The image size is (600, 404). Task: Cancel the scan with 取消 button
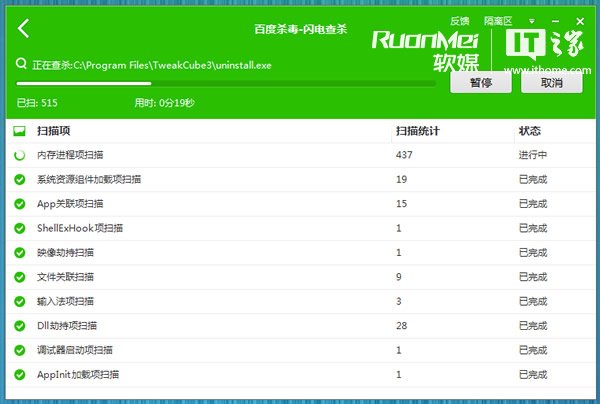(x=551, y=83)
